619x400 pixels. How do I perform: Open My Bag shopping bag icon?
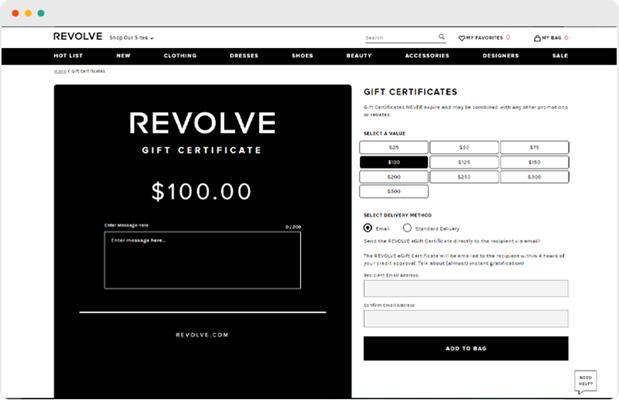[x=537, y=38]
